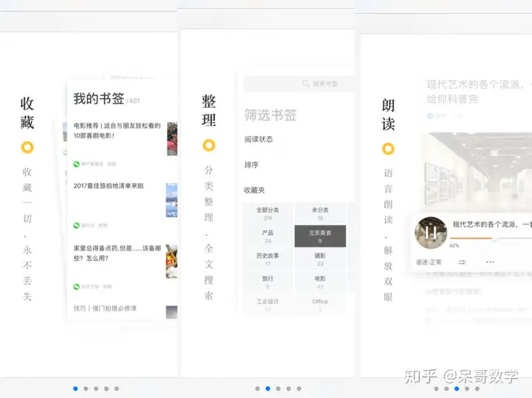Expand the 阅读状态 filter section

click(x=259, y=140)
